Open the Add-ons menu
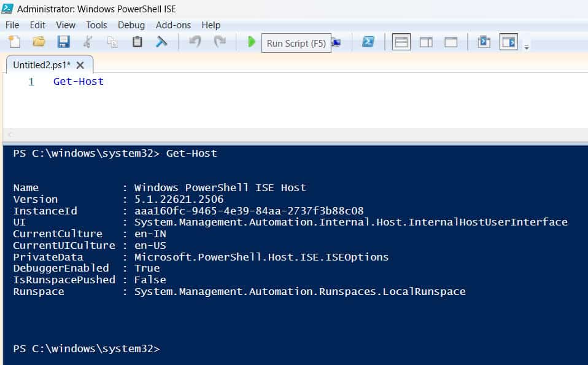 (173, 25)
